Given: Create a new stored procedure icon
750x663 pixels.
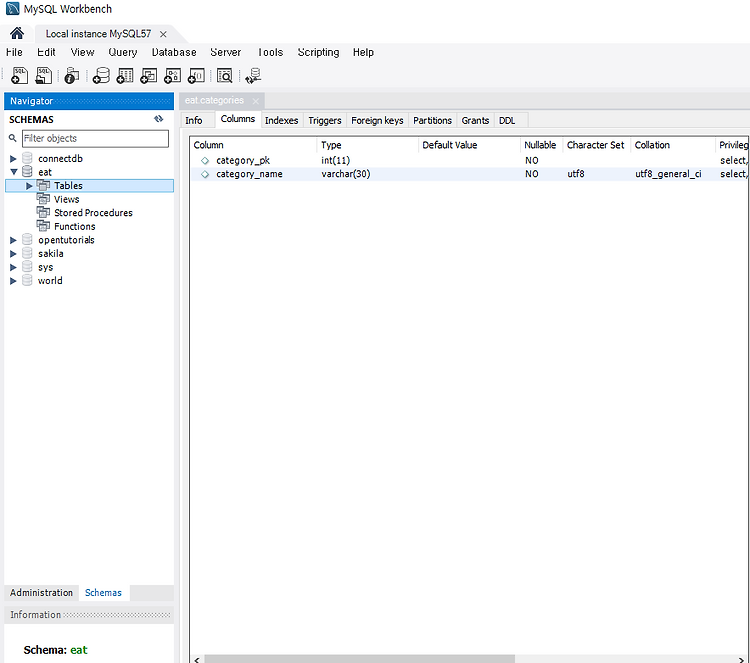Looking at the screenshot, I should [173, 76].
